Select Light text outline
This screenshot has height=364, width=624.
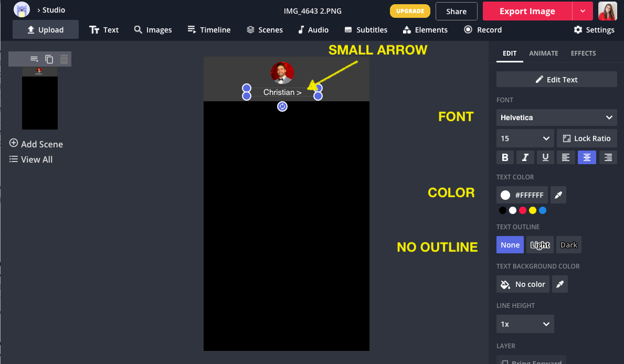[540, 244]
